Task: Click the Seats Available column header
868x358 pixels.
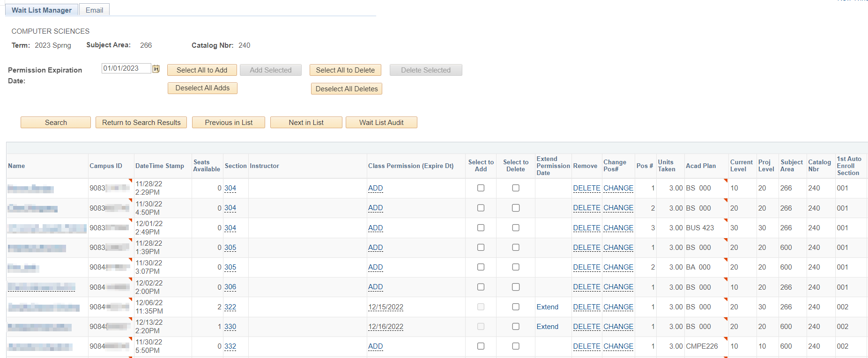Action: tap(207, 166)
